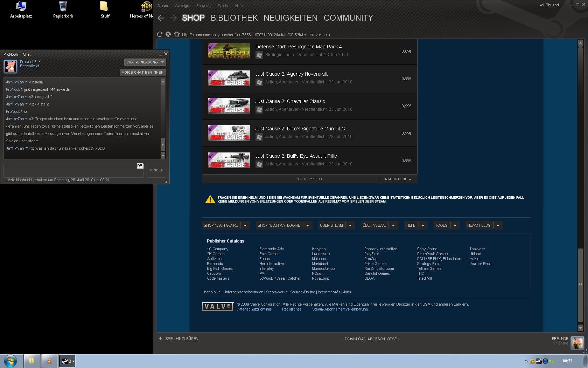The height and width of the screenshot is (368, 588).
Task: Click the home icon in address bar
Action: (176, 34)
